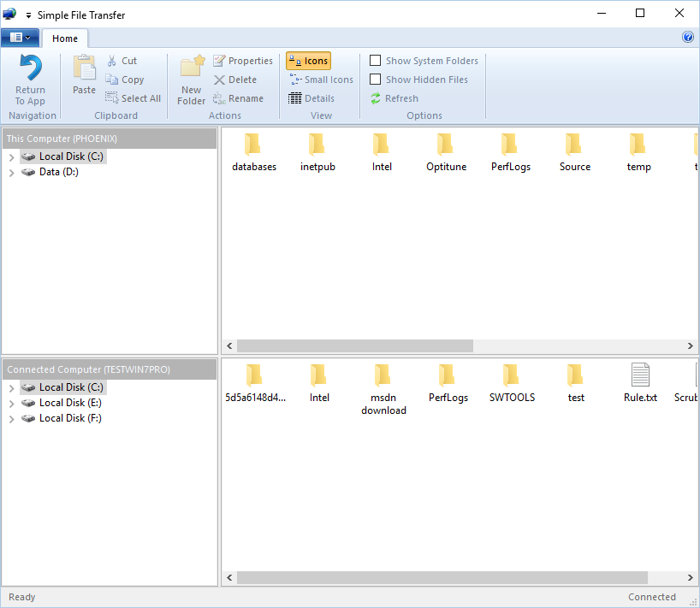This screenshot has width=700, height=608.
Task: Enable Show Hidden Files checkbox
Action: click(x=376, y=80)
